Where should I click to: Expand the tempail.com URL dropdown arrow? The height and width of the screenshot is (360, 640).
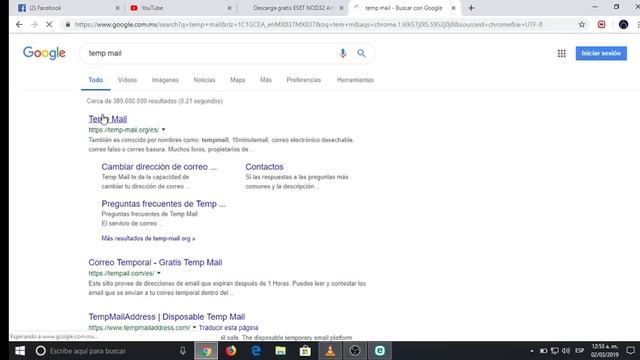[159, 273]
